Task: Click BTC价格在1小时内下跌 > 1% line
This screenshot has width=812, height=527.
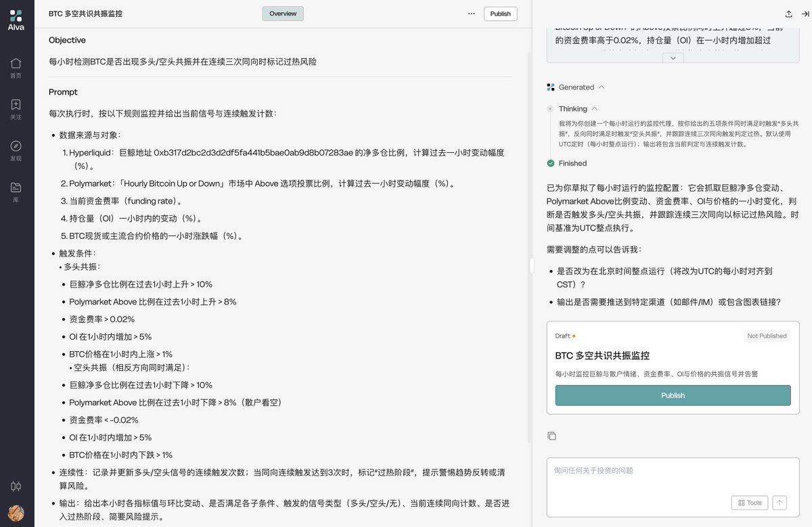Action: (120, 455)
